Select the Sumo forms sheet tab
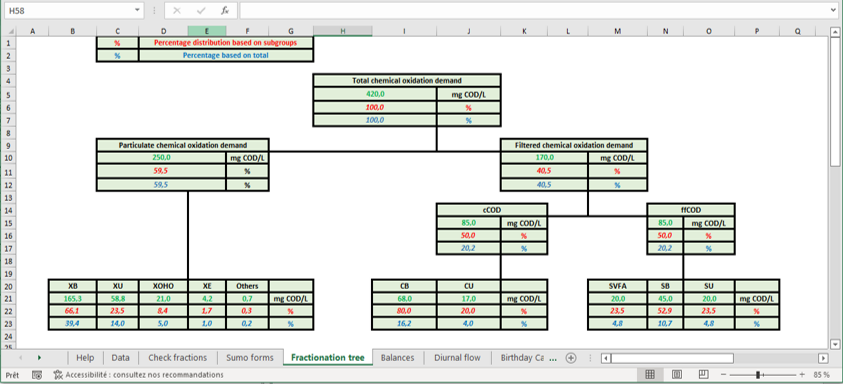Screen dimensions: 843x384 [x=249, y=358]
